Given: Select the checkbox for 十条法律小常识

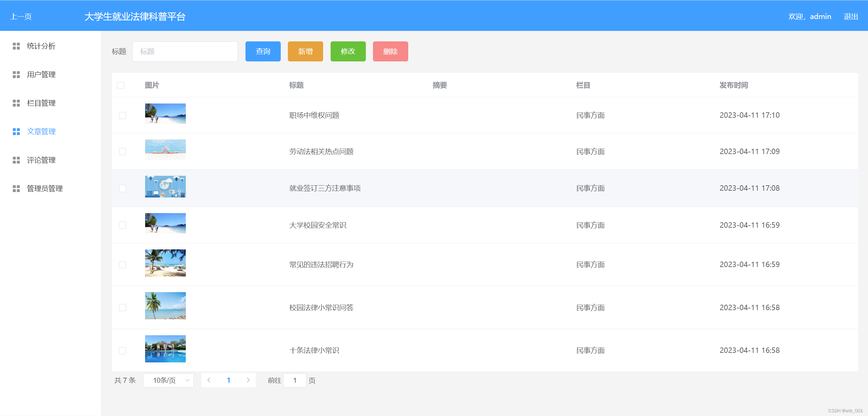Looking at the screenshot, I should click(x=122, y=351).
